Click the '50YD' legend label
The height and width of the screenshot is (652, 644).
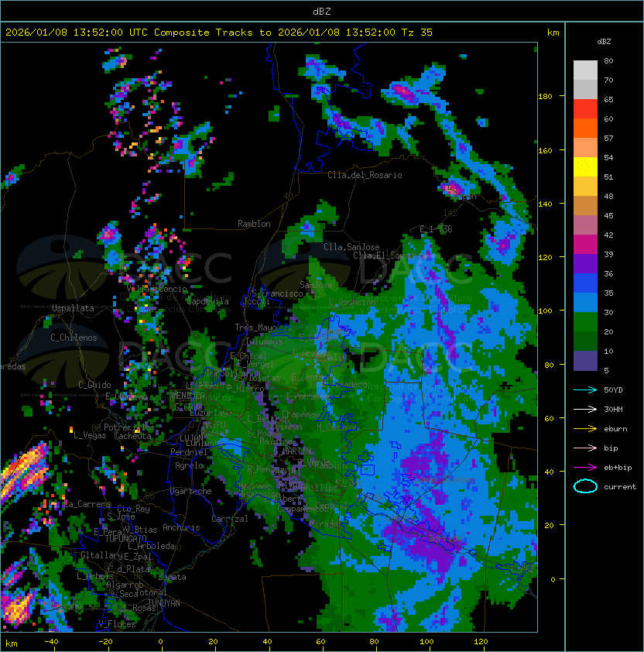(x=613, y=390)
